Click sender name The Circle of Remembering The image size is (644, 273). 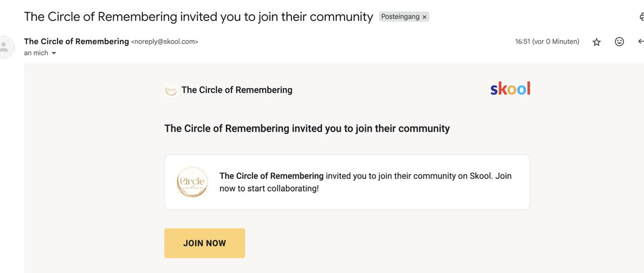76,41
